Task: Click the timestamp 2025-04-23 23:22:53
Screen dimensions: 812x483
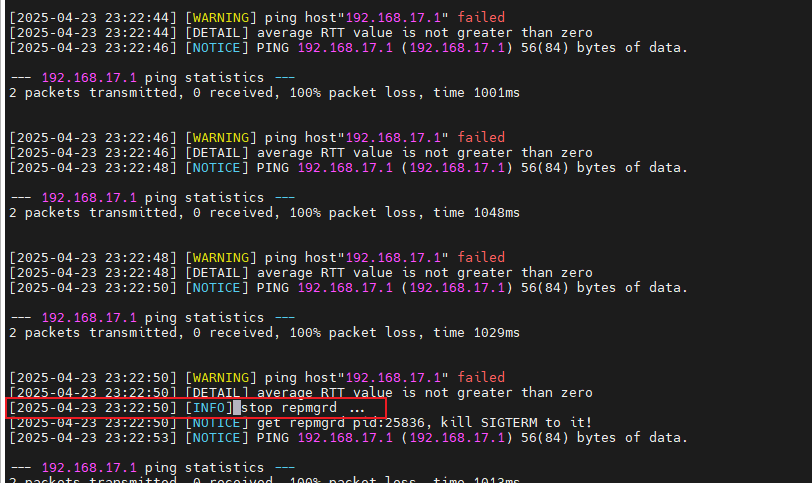Action: [92, 438]
